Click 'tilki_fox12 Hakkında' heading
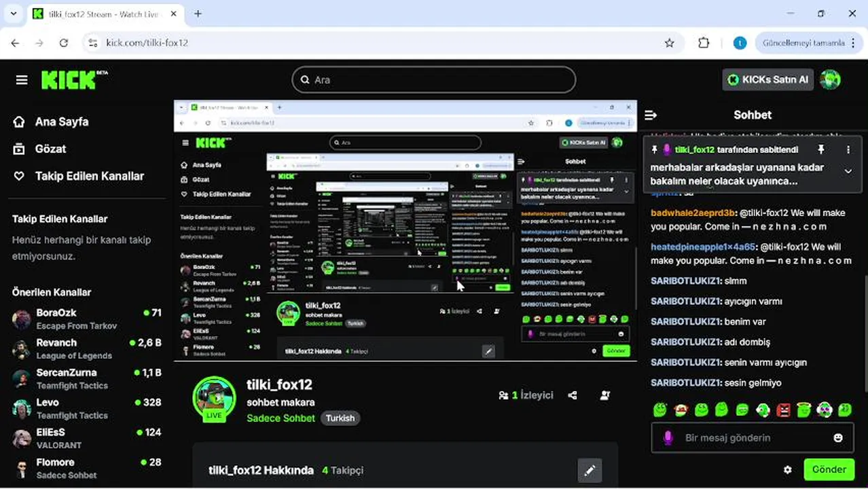The width and height of the screenshot is (868, 489). (x=261, y=470)
